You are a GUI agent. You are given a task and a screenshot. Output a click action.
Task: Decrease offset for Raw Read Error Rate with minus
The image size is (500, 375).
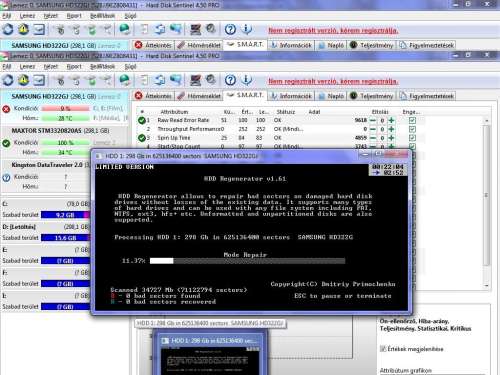373,120
